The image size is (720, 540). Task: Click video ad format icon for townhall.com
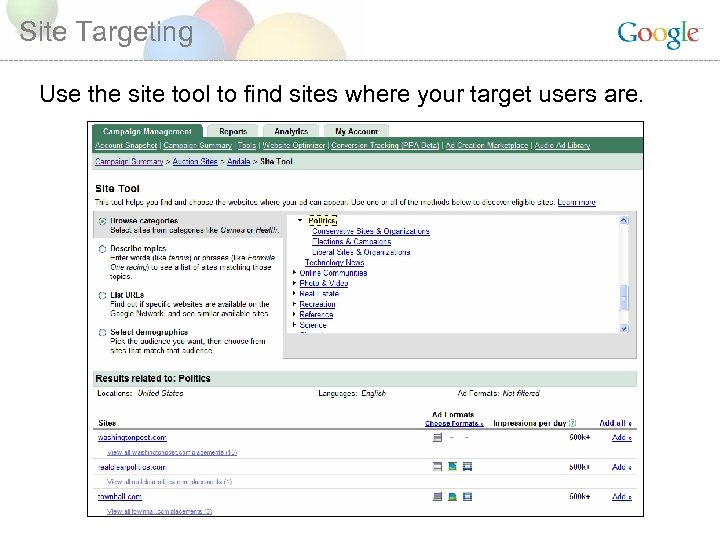point(467,496)
